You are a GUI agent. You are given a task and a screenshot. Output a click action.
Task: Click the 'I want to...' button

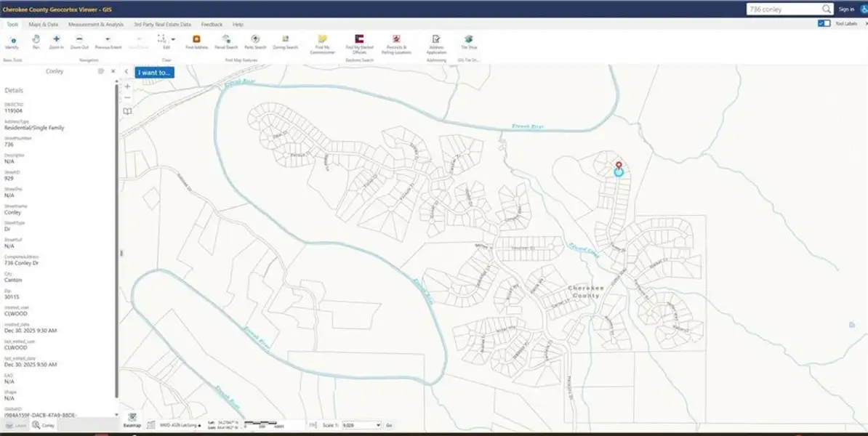(154, 73)
